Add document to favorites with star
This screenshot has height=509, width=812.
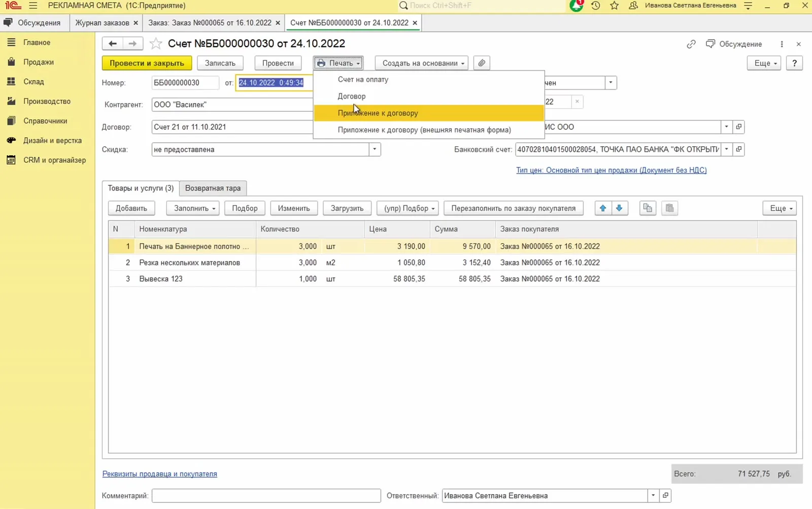156,44
